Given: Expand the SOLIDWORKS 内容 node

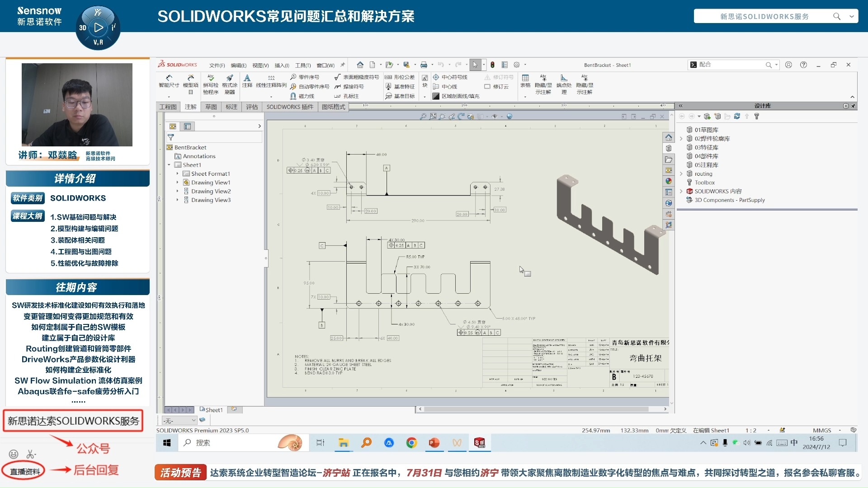Looking at the screenshot, I should tap(682, 191).
